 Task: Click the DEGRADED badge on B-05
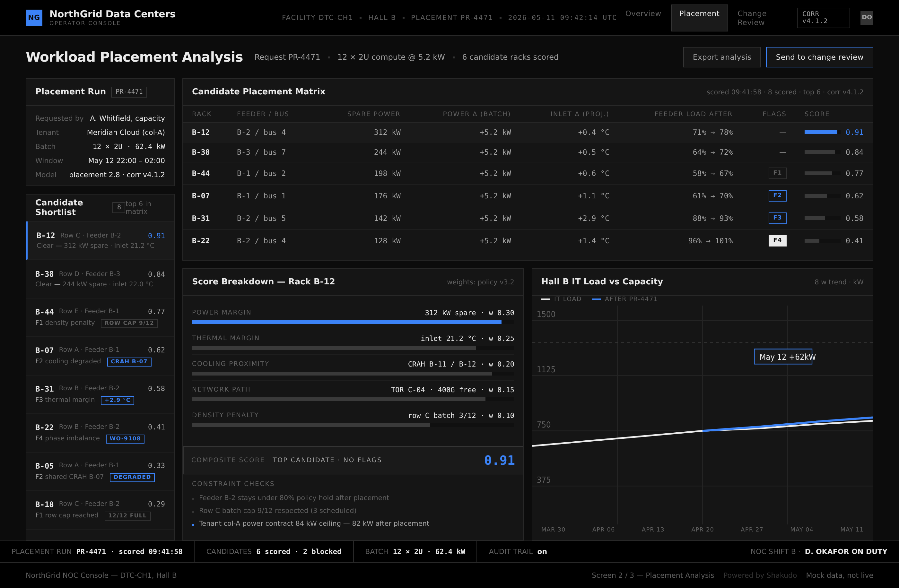click(x=132, y=477)
